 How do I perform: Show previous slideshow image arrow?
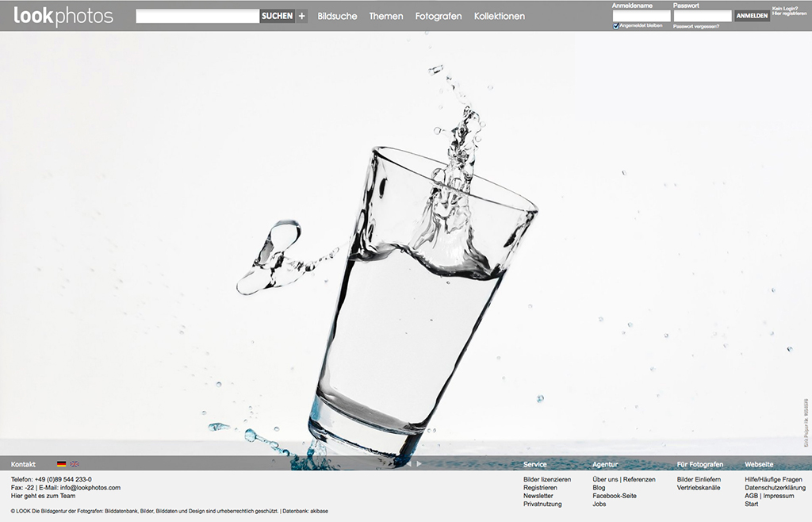click(x=409, y=464)
